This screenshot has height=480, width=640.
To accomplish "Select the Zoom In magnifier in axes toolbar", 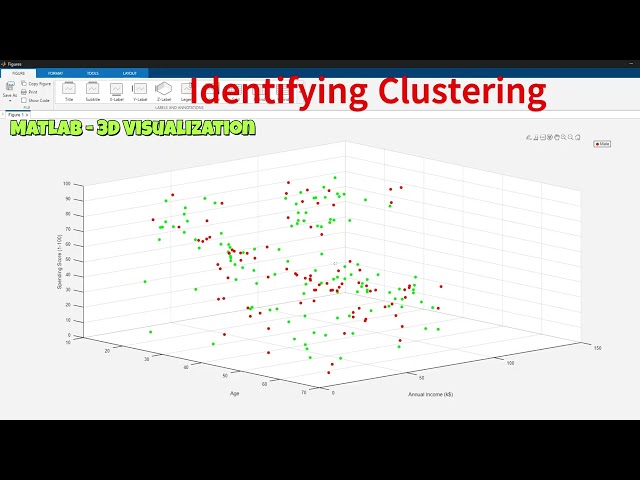I will pyautogui.click(x=564, y=138).
